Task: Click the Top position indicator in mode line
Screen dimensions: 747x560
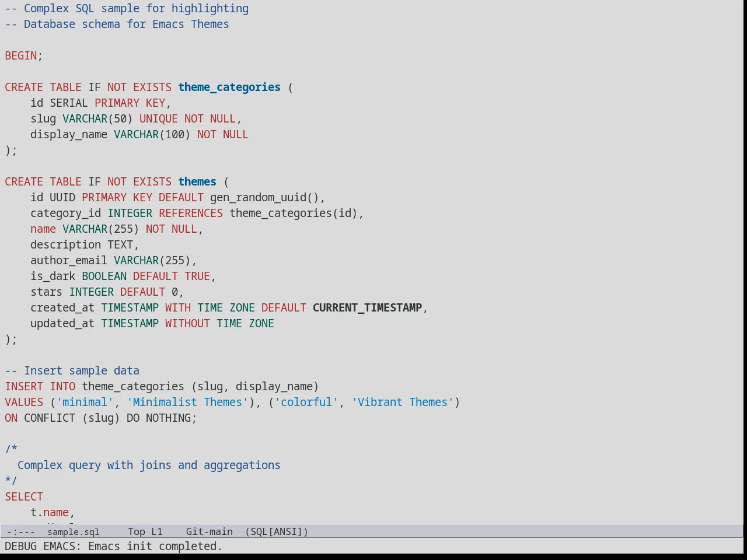Action: 137,532
